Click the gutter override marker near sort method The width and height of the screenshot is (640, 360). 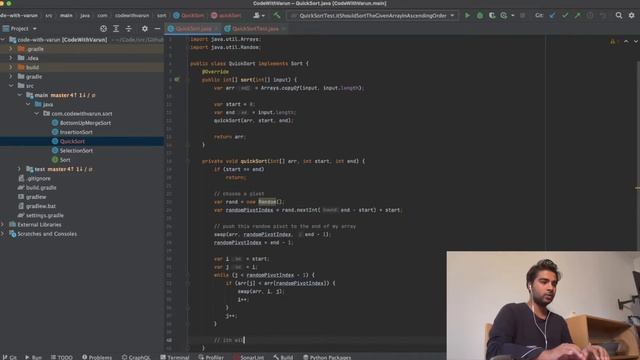click(177, 80)
